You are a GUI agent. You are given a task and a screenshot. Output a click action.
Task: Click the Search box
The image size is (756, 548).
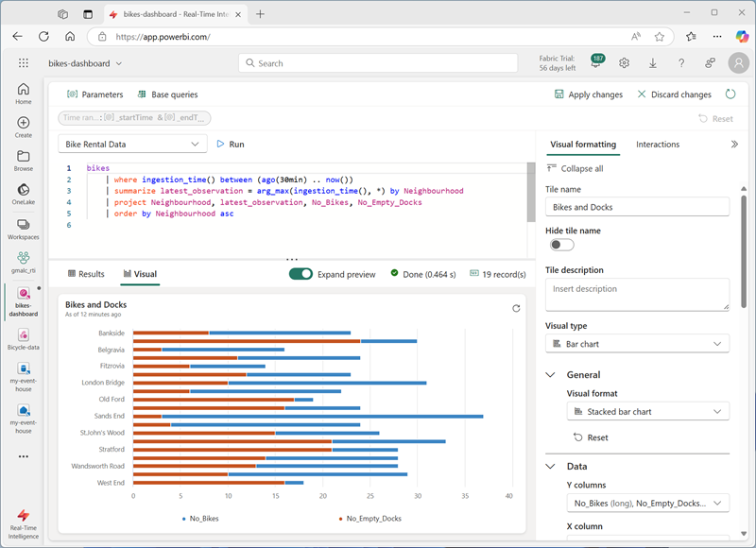(378, 63)
